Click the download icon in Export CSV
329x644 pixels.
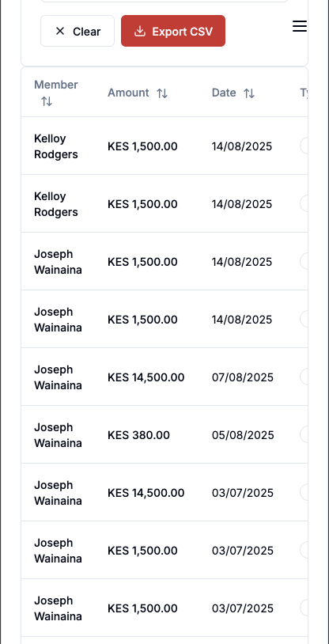[140, 31]
